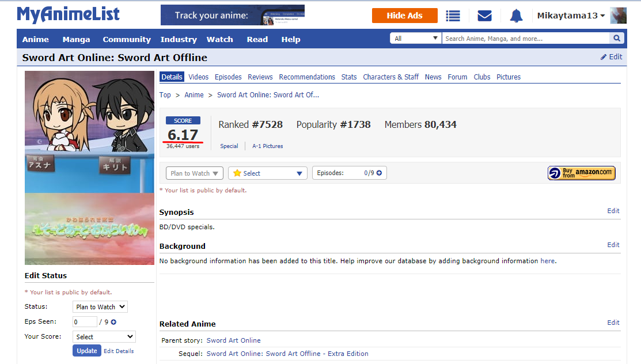Open the list icon in header
The image size is (641, 364).
coord(453,16)
